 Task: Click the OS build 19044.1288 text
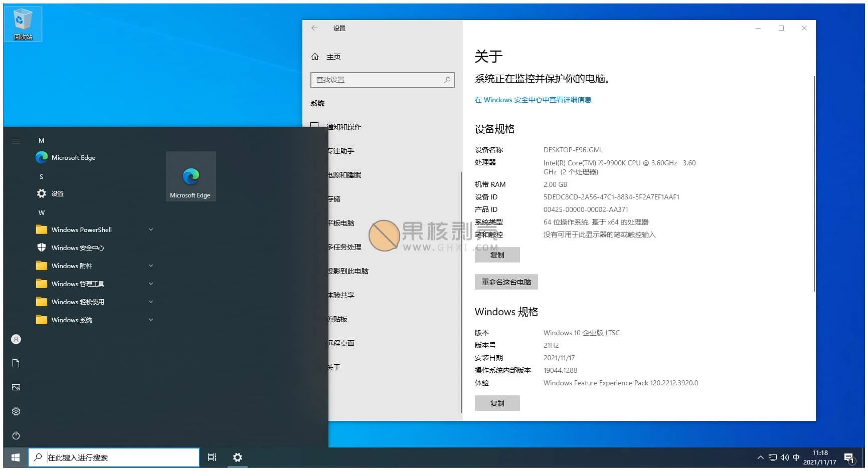click(x=560, y=370)
